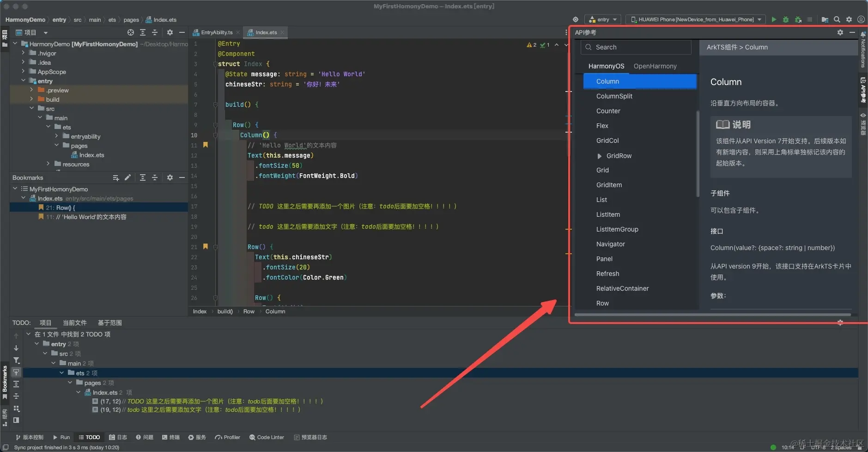Collapse all TODO items icon
Viewport: 868px width, 452px height.
16,396
